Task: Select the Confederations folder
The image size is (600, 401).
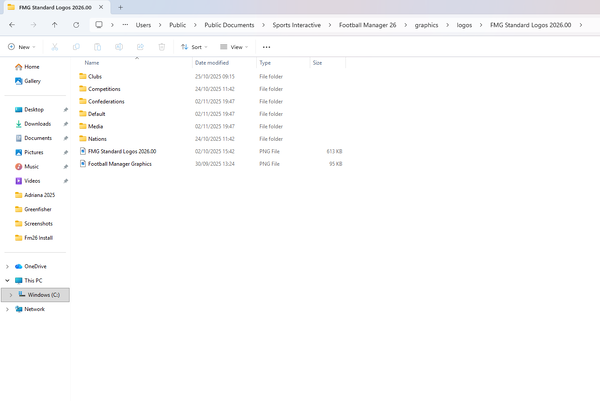Action: [x=106, y=101]
